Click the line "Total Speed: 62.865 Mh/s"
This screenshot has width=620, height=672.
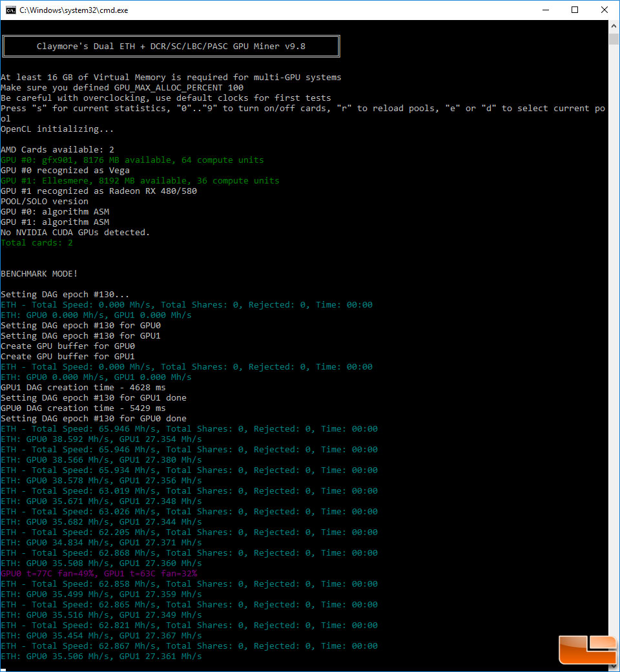coord(189,604)
